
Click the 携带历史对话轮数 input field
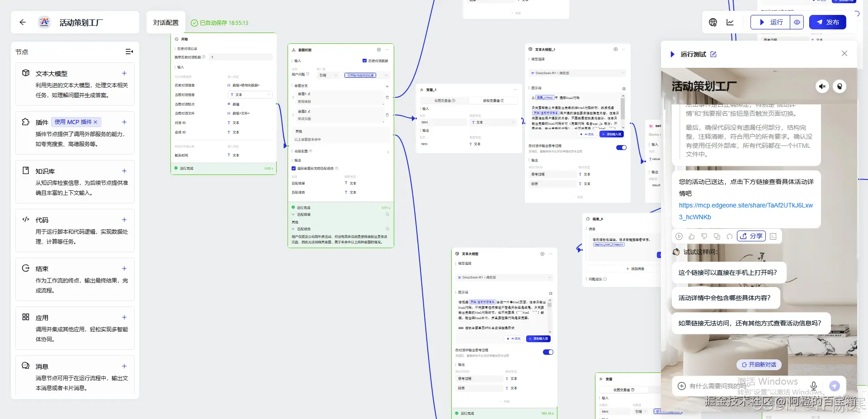tap(241, 57)
